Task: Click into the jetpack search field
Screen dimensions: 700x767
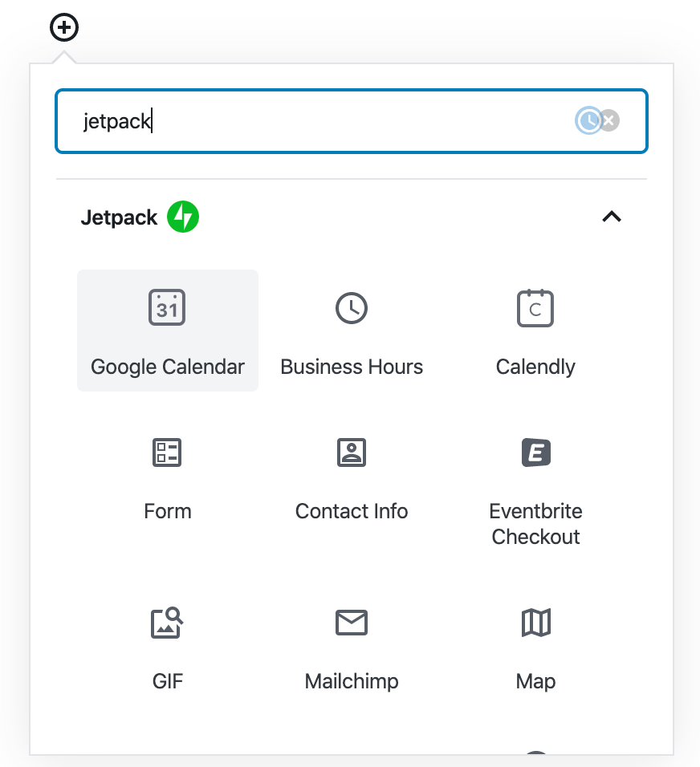Action: pyautogui.click(x=321, y=121)
